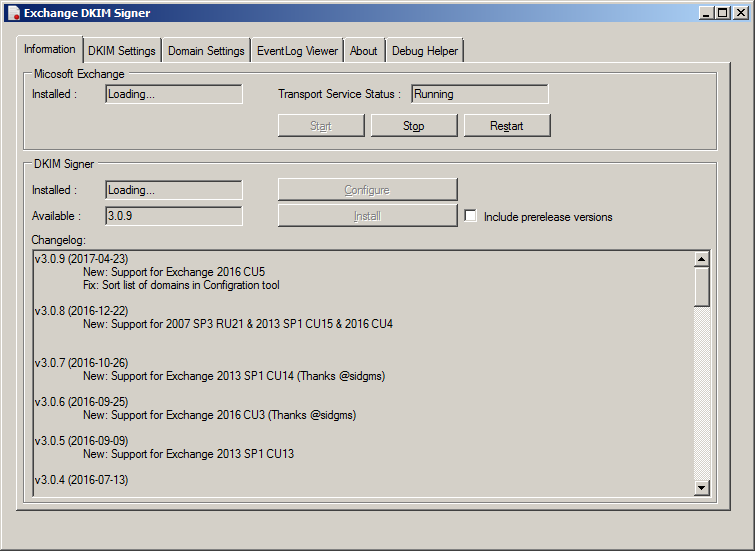The height and width of the screenshot is (551, 755).
Task: Click the Transport Service Status field
Action: click(x=479, y=94)
